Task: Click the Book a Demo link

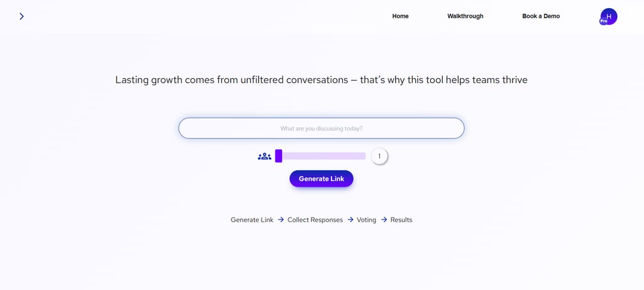Action: coord(541,16)
